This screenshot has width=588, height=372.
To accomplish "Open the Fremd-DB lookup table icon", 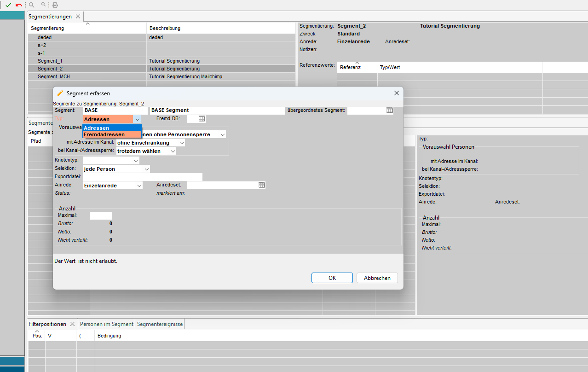I will [202, 119].
